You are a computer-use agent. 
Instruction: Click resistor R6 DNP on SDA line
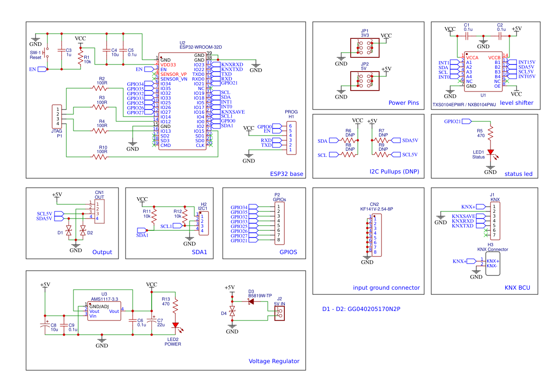tap(348, 140)
